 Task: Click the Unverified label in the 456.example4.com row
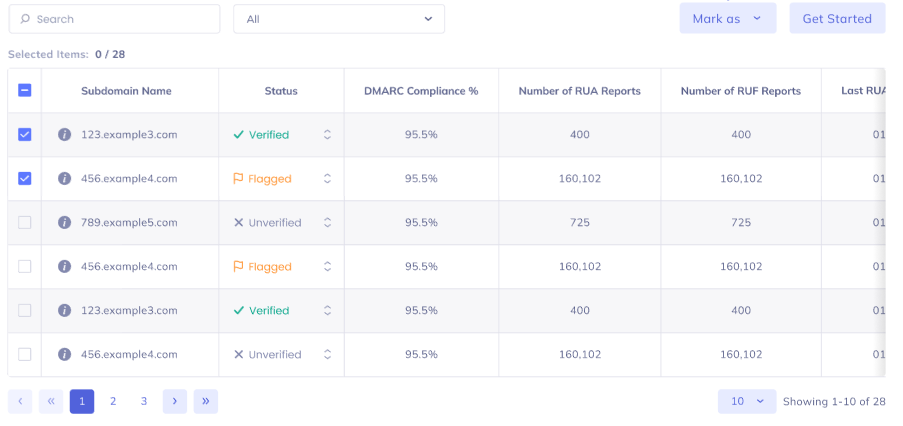point(275,354)
